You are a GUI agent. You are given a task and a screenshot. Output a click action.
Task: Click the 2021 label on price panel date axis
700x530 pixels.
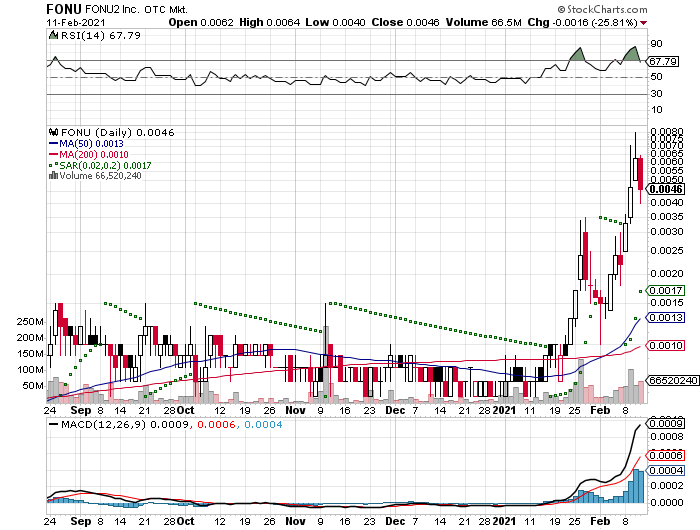[x=504, y=410]
